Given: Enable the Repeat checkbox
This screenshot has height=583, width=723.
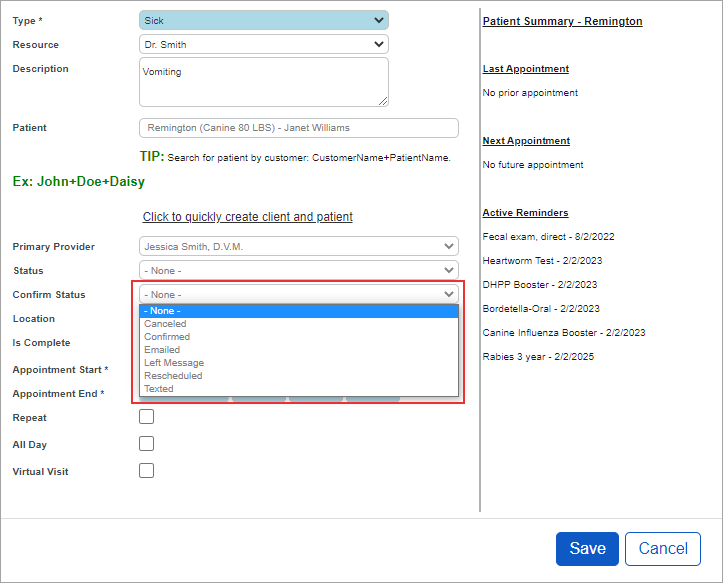Looking at the screenshot, I should pyautogui.click(x=147, y=417).
